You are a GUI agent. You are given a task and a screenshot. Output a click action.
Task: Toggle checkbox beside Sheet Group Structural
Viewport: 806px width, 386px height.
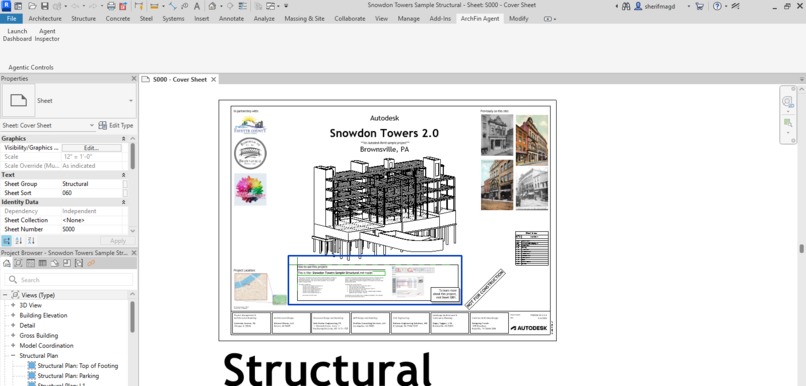[x=125, y=183]
